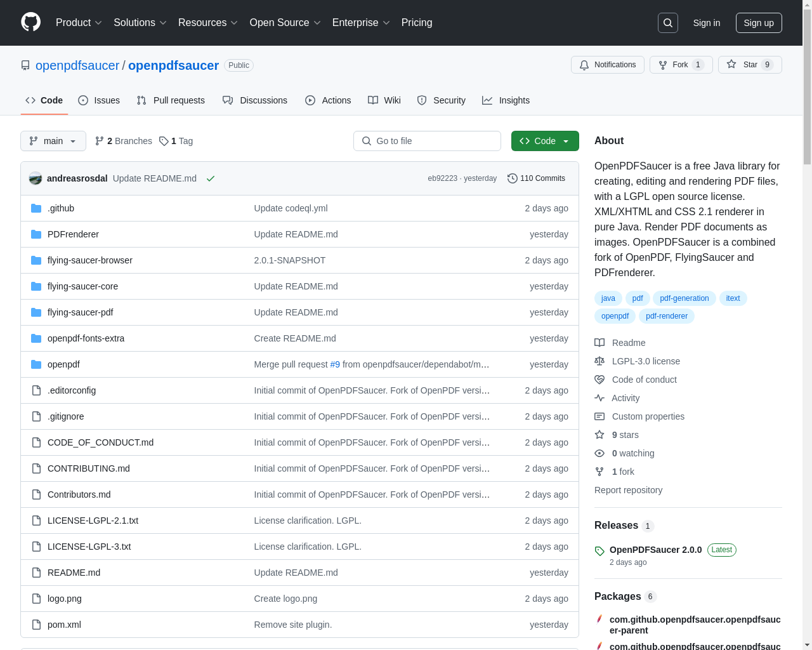Click the LGPL-3.0 license scale icon
Viewport: 812px width, 650px height.
point(599,361)
